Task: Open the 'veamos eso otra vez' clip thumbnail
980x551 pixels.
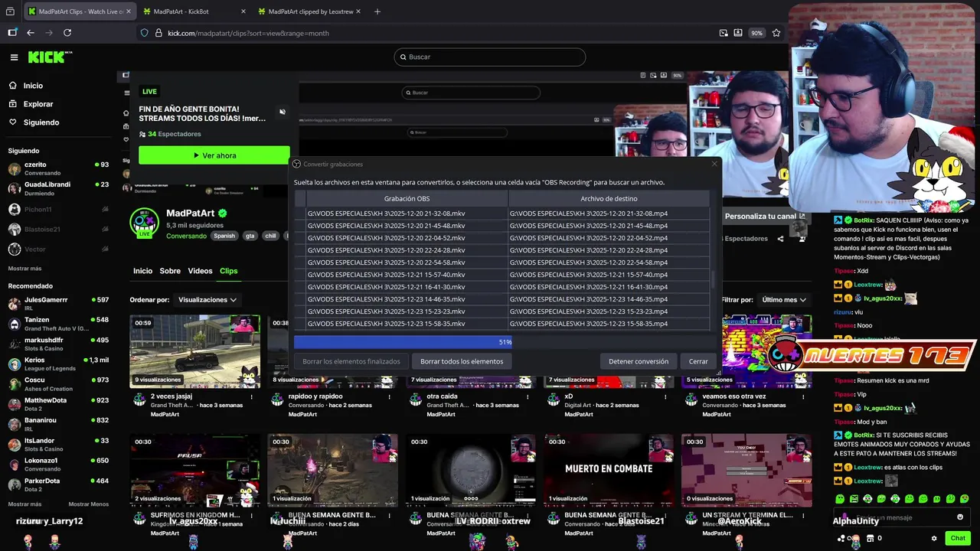Action: (746, 351)
